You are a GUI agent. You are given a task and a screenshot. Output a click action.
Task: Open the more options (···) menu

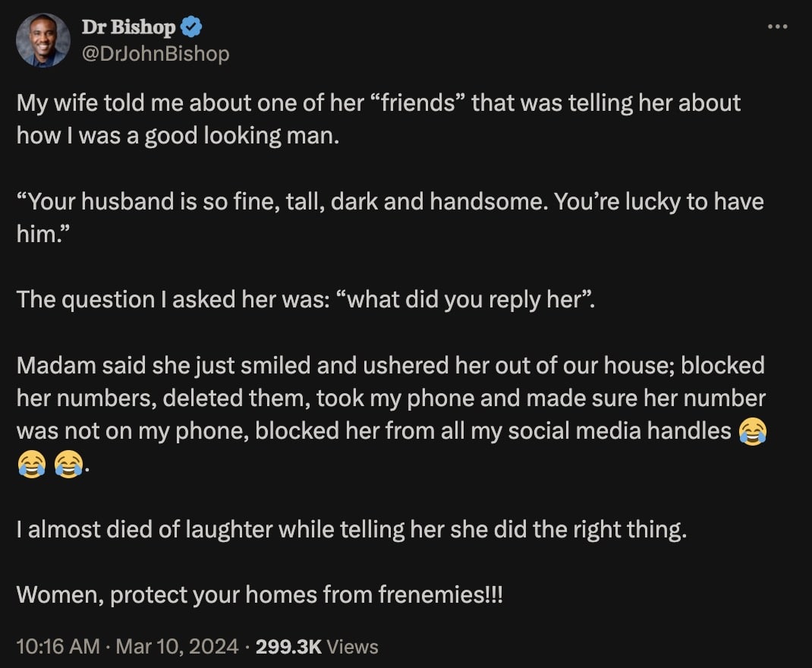coord(778,26)
